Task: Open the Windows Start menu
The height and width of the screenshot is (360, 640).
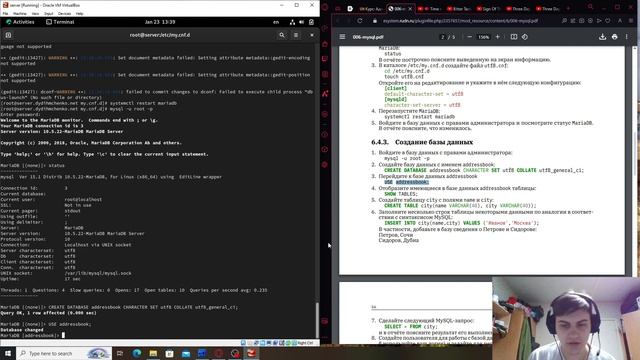Action: [x=8, y=353]
